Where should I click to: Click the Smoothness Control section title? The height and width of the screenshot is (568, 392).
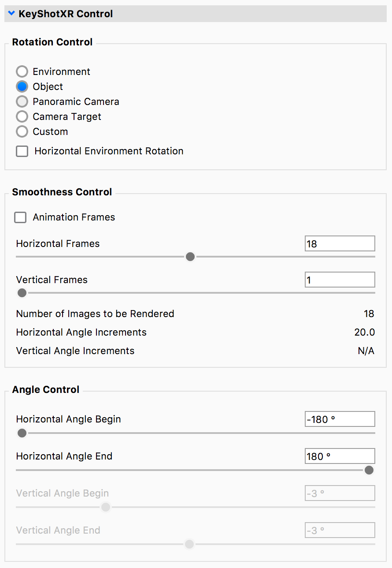[62, 192]
